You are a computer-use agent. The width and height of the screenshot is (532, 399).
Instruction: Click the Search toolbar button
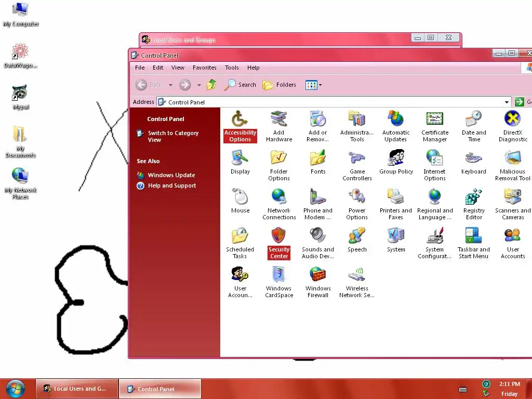tap(240, 85)
